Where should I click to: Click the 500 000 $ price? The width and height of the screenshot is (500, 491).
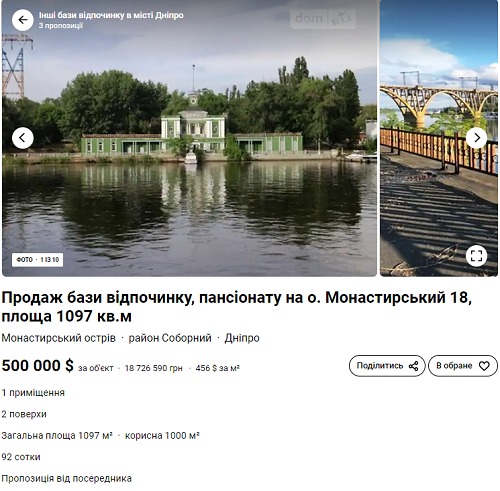click(38, 365)
